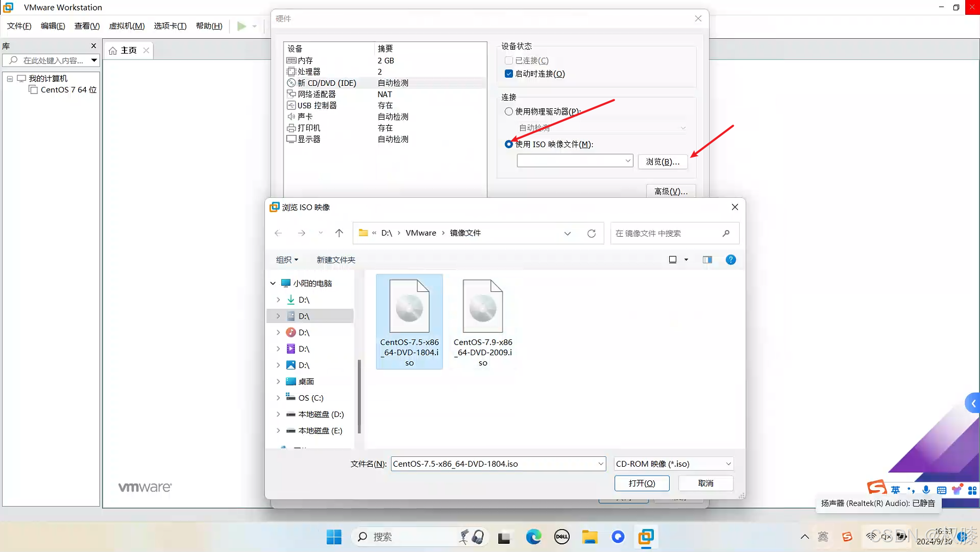Select the 声卡 device row
This screenshot has width=980, height=552.
pos(385,116)
